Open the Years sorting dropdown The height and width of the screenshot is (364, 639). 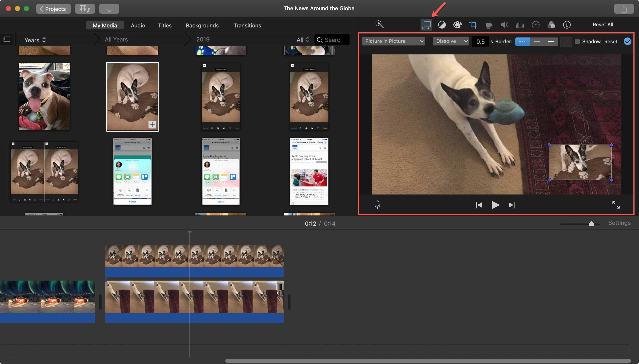pyautogui.click(x=35, y=40)
